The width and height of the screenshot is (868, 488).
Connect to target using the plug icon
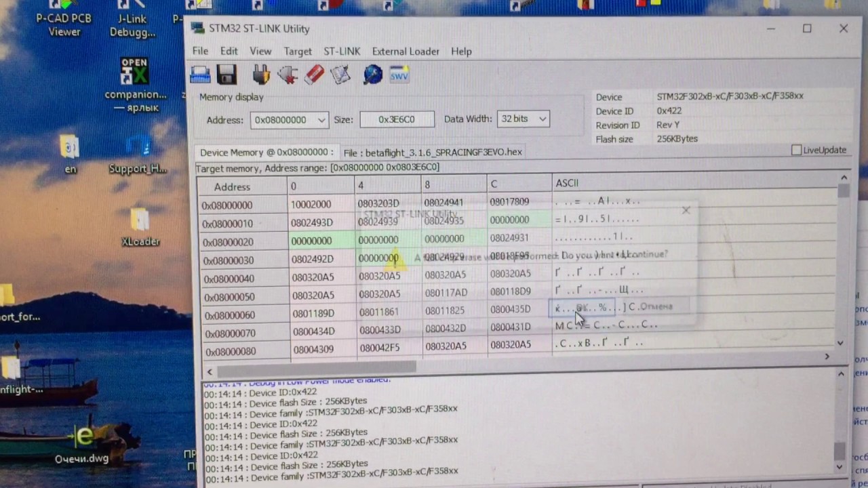tap(261, 75)
